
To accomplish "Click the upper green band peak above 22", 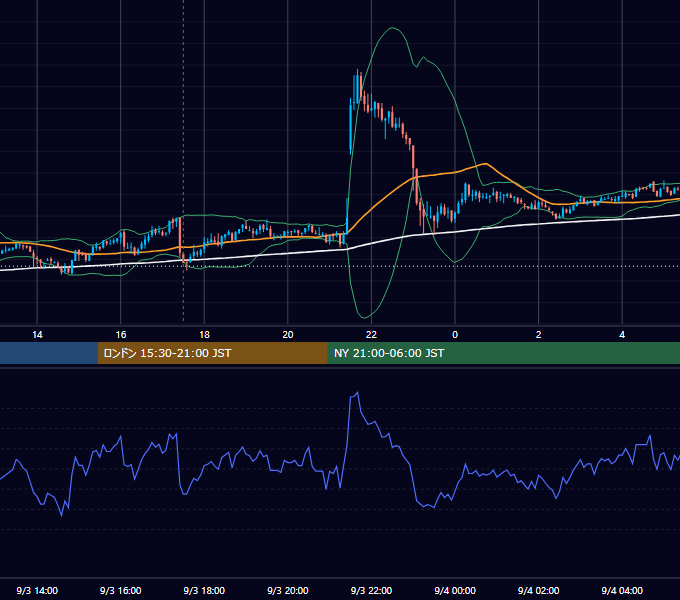I will tap(392, 28).
